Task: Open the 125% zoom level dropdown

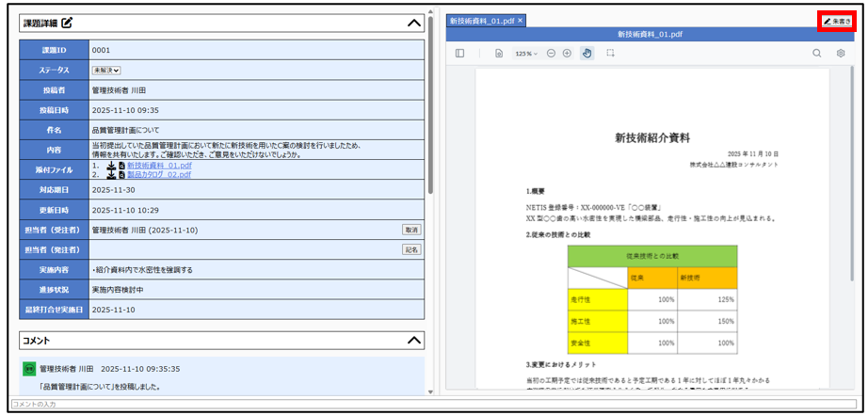Action: coord(525,54)
